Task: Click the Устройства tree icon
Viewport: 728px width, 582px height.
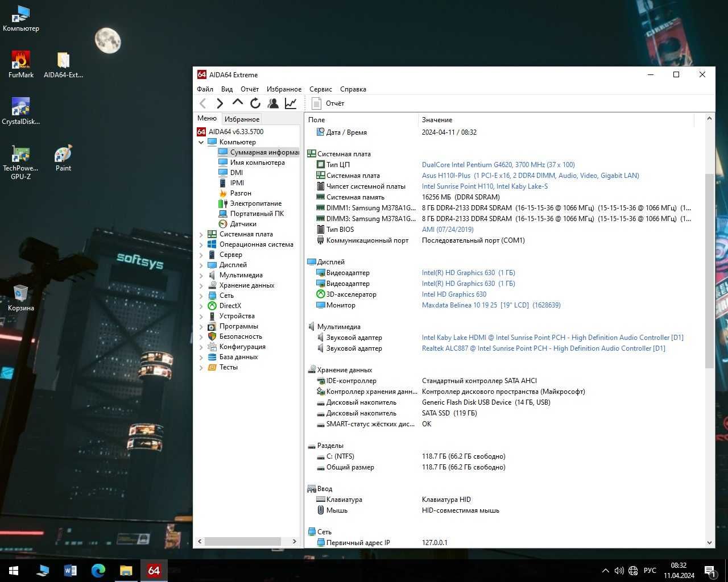Action: coord(212,316)
